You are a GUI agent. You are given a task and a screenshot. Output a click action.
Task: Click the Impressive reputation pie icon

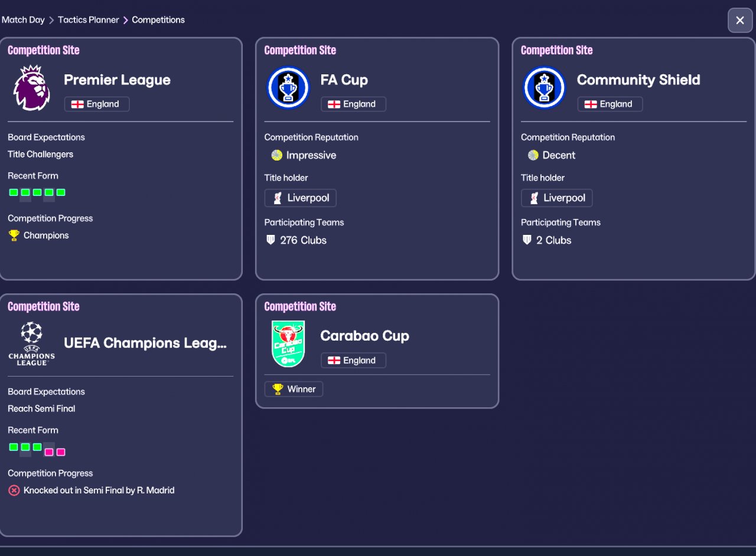coord(277,155)
